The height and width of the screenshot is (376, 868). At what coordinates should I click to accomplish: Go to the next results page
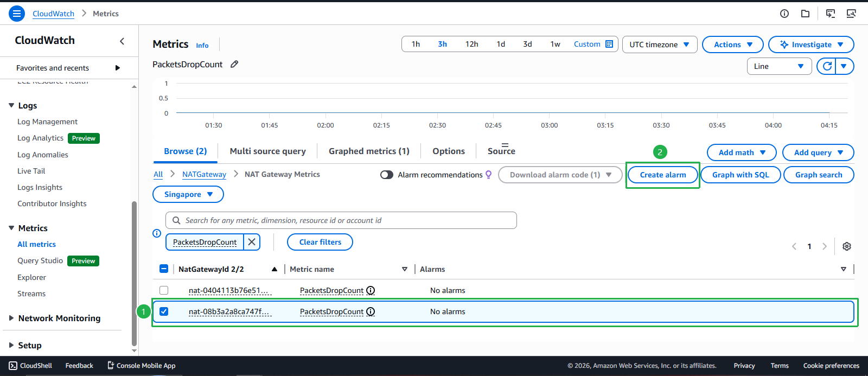pos(825,246)
